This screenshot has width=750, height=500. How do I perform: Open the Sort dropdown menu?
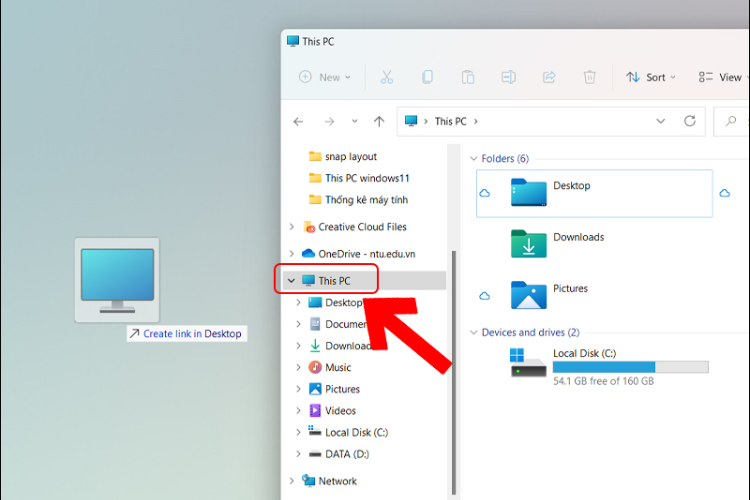[x=651, y=77]
